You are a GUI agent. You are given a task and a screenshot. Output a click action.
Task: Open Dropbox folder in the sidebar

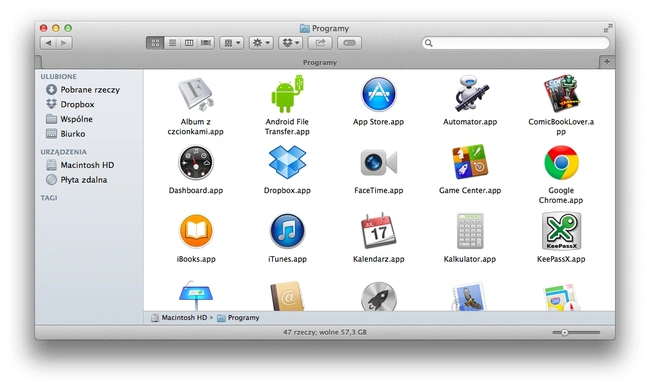point(70,104)
